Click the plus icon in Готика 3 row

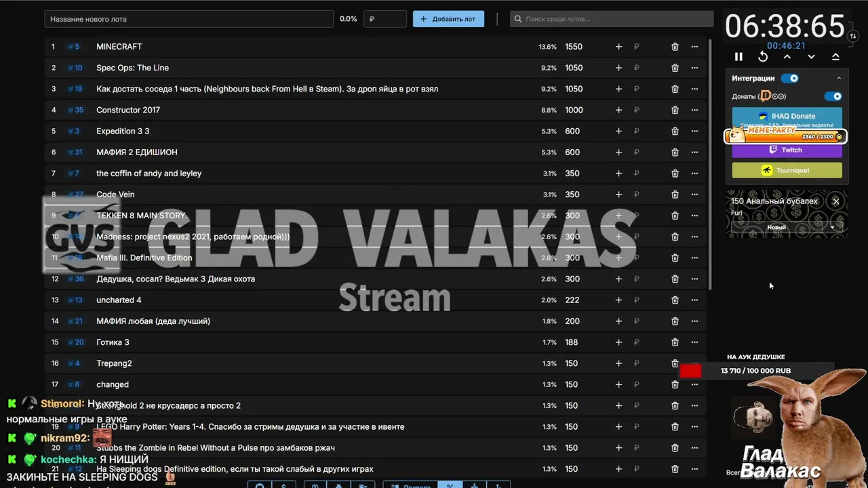(x=618, y=342)
